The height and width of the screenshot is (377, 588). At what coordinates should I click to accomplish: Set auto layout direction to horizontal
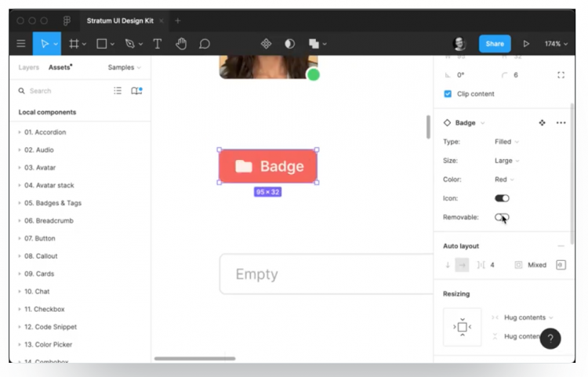tap(462, 265)
